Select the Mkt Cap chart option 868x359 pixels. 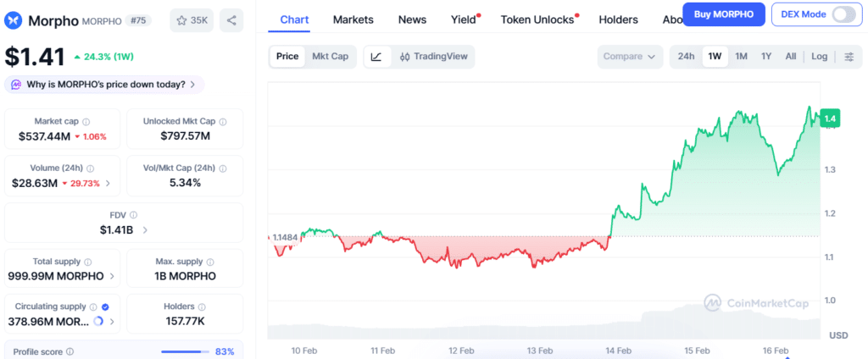coord(330,57)
